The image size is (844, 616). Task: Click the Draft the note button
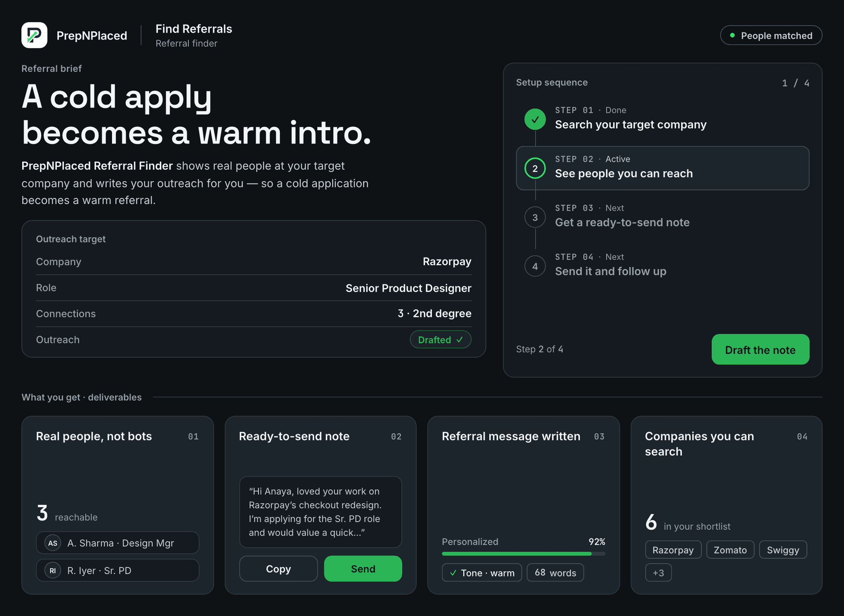pyautogui.click(x=760, y=349)
